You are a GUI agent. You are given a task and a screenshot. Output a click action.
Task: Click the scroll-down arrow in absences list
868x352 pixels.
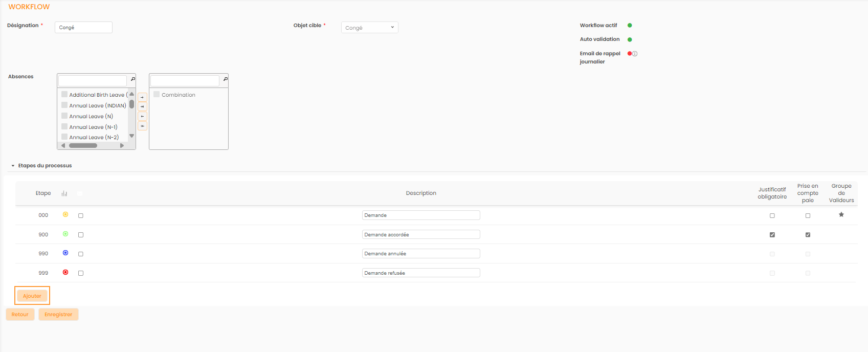pyautogui.click(x=131, y=136)
